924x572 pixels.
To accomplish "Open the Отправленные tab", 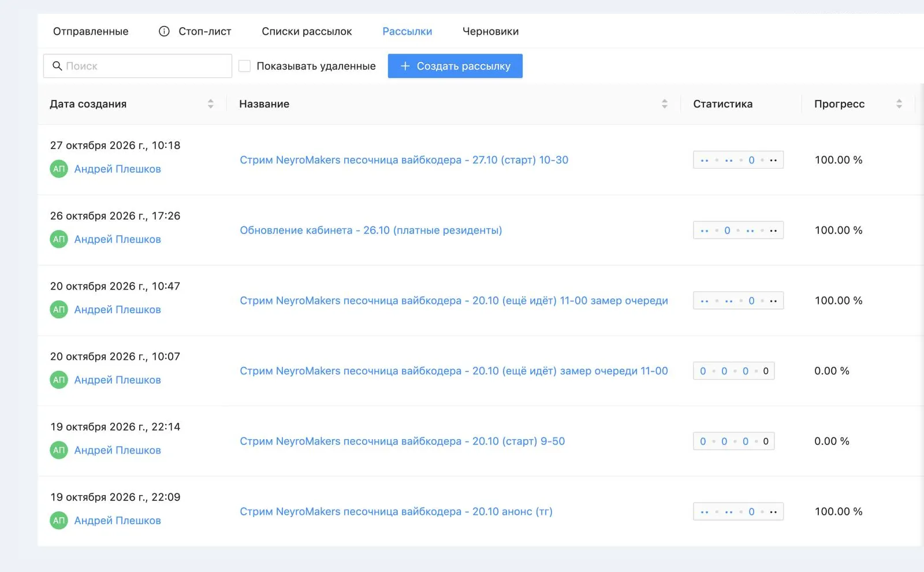I will (x=91, y=31).
